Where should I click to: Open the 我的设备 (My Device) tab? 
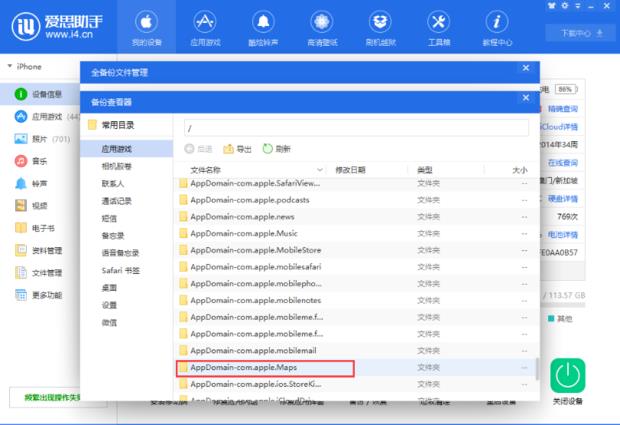[x=146, y=28]
